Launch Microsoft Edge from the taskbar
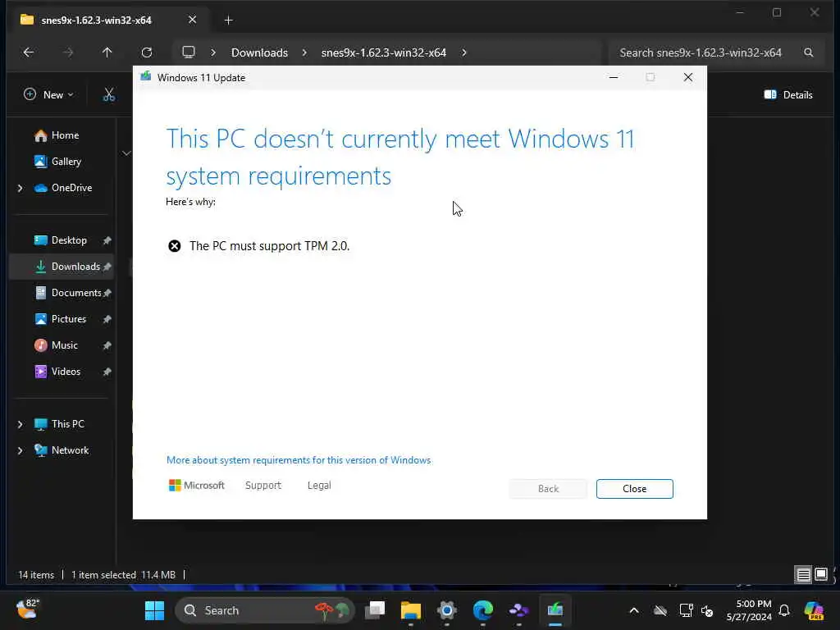This screenshot has width=840, height=630. pyautogui.click(x=482, y=610)
